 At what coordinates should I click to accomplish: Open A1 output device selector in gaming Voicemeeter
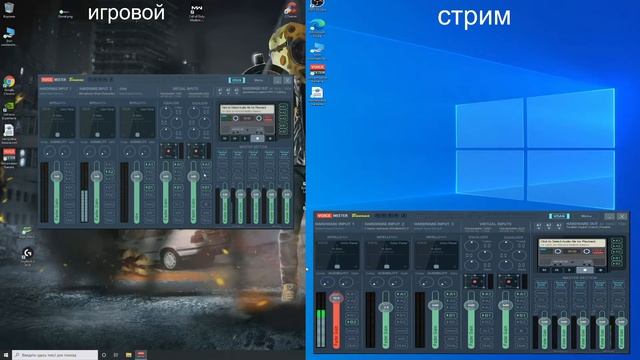(220, 90)
